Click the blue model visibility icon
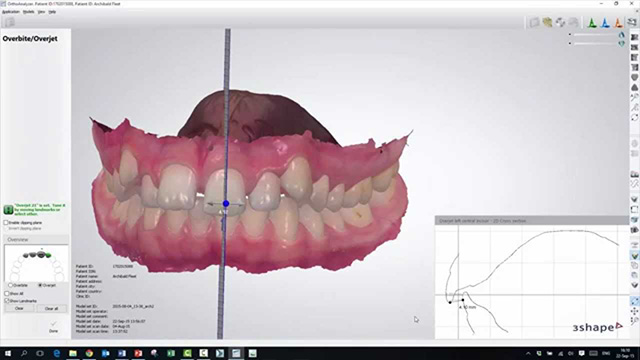Viewport: 640px width, 360px height. click(x=605, y=23)
